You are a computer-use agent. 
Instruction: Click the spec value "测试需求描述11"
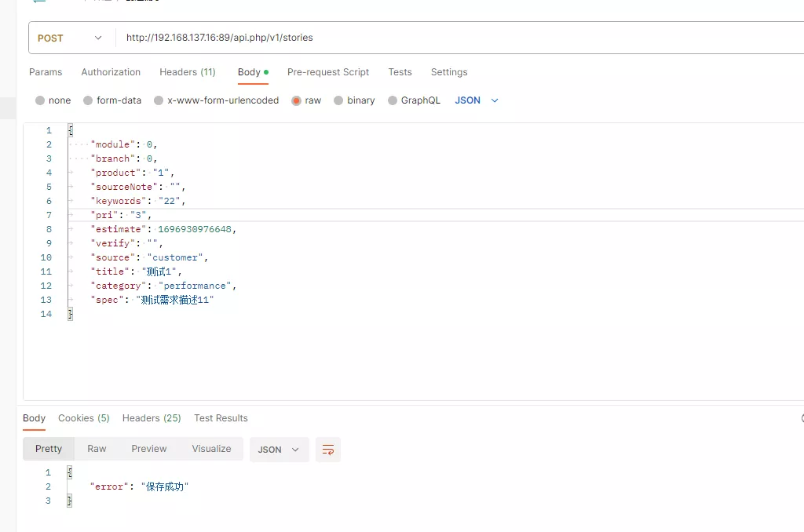pos(175,300)
